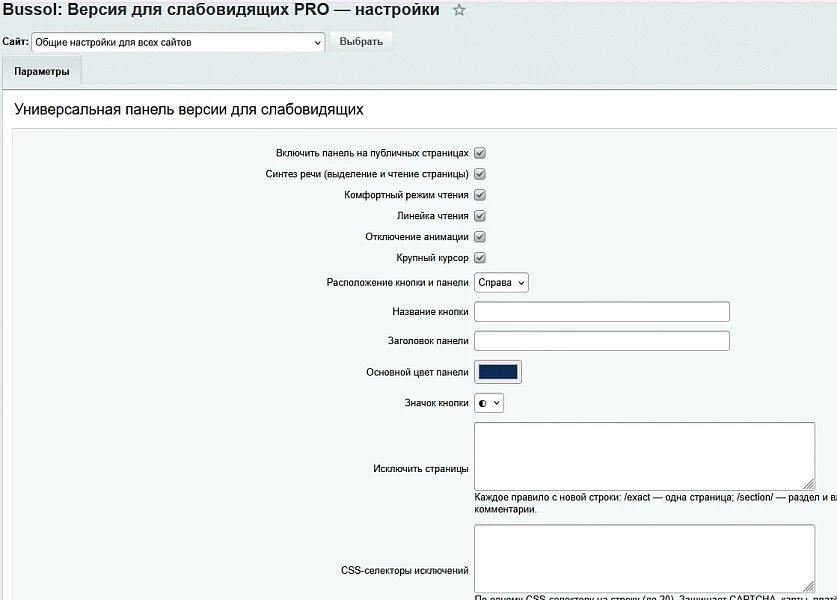Click inside CSS-селекторы исключений textarea

click(644, 558)
